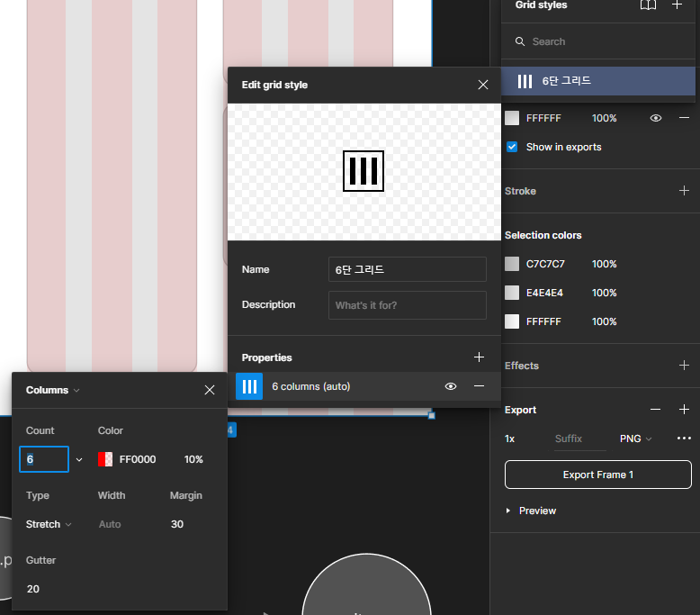
Task: Open the bottom FFFFFF selection color swatch
Action: [512, 321]
